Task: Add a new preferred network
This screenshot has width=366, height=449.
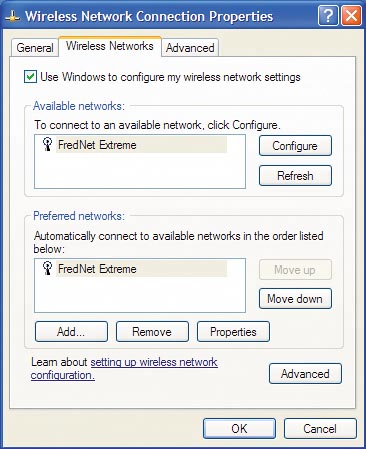Action: click(x=71, y=332)
